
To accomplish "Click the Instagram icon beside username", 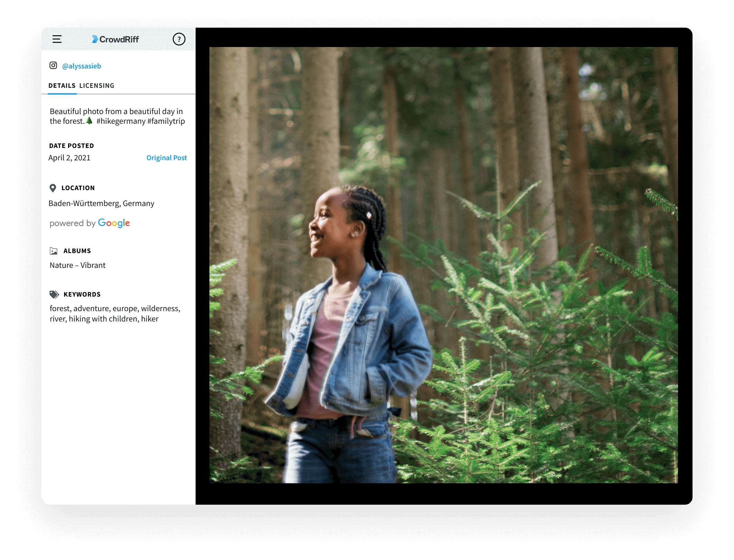I will (53, 65).
